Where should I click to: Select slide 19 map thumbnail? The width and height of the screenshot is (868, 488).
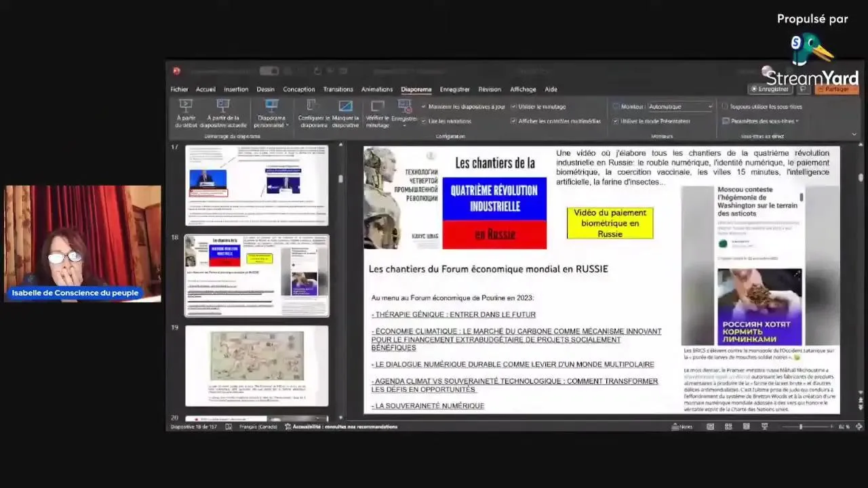[257, 366]
